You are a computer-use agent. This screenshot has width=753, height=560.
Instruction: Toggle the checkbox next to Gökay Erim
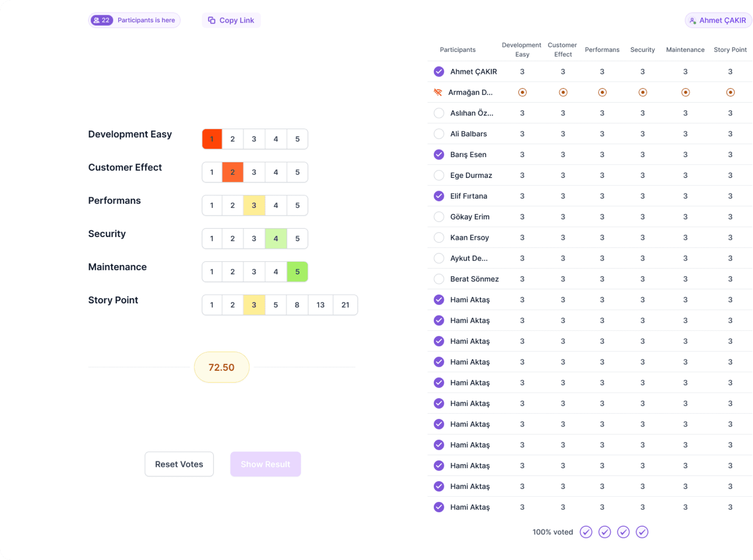tap(439, 216)
